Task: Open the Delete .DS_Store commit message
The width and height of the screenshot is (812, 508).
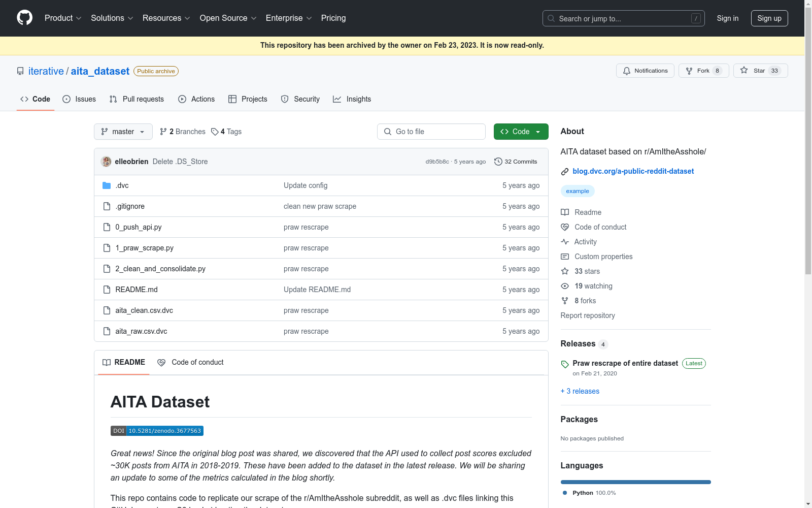Action: click(180, 162)
